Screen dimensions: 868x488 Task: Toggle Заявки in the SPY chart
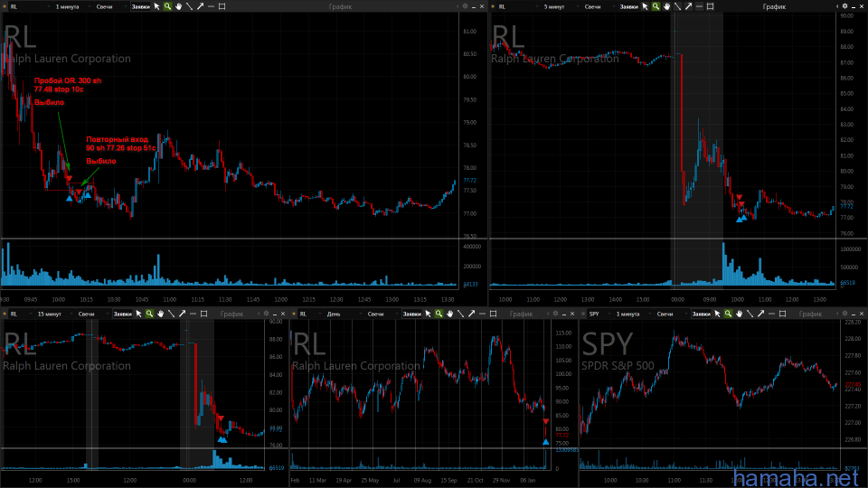pos(702,314)
